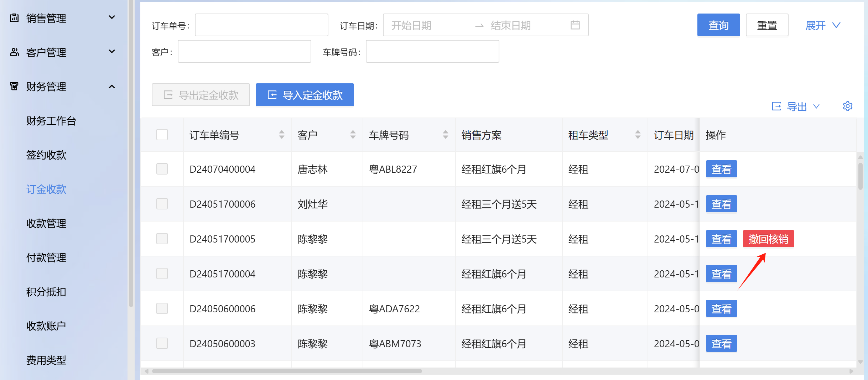
Task: Toggle the select-all header checkbox
Action: (x=162, y=135)
